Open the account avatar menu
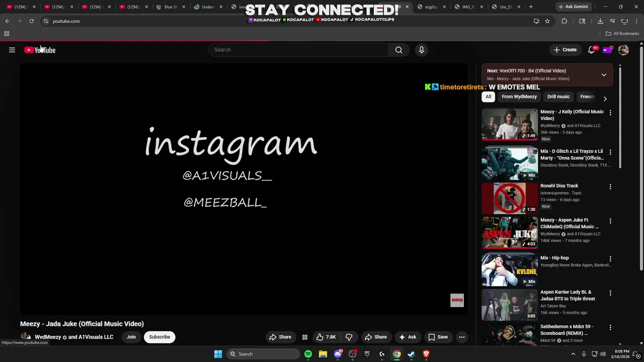644x362 pixels. 623,50
